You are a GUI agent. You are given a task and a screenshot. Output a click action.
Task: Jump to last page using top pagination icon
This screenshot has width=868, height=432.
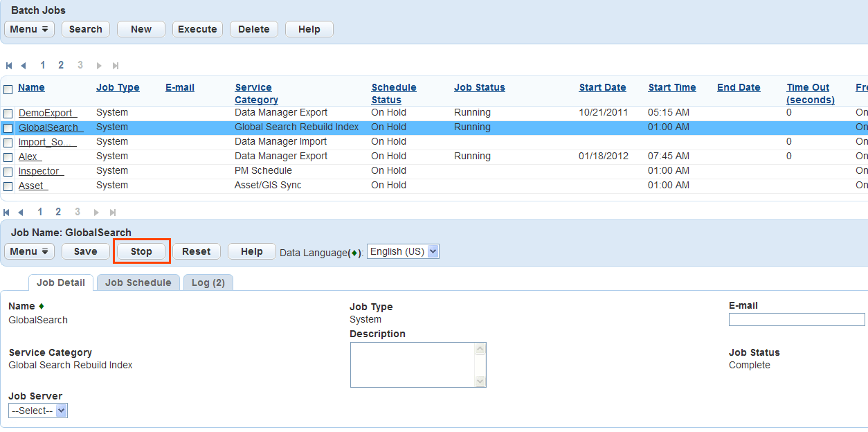pos(116,66)
